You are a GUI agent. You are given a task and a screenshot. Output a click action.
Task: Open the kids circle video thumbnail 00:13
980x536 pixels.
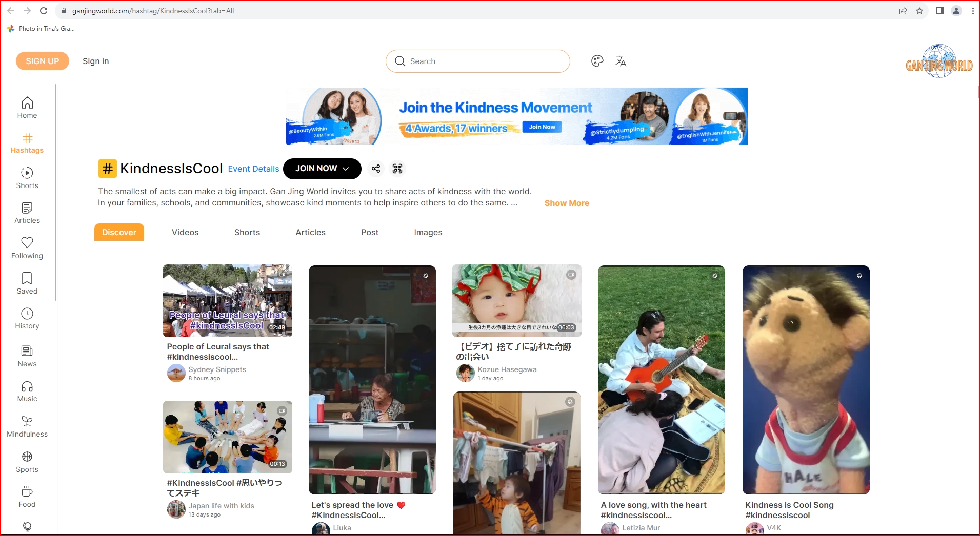click(x=228, y=437)
